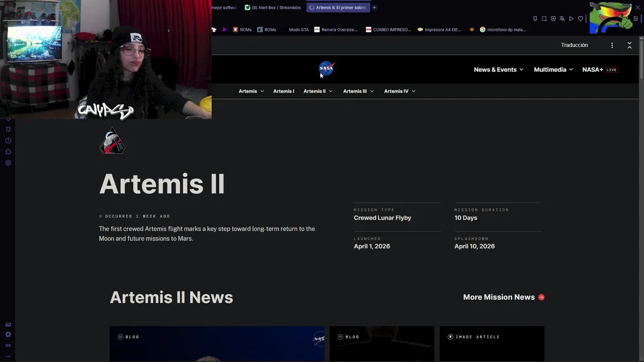Open the Impresora A4 Dtf bookmark

tap(439, 30)
